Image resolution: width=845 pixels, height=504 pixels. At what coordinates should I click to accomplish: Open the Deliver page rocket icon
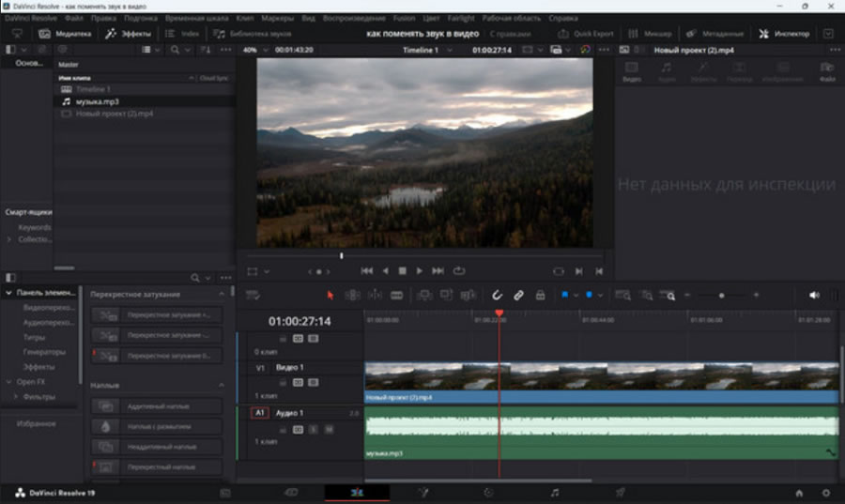(621, 492)
